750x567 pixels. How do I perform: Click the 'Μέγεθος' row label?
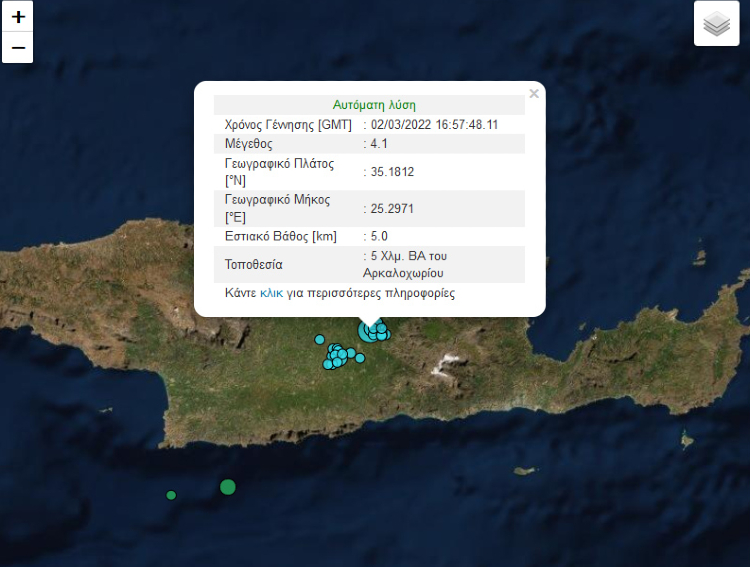click(249, 144)
